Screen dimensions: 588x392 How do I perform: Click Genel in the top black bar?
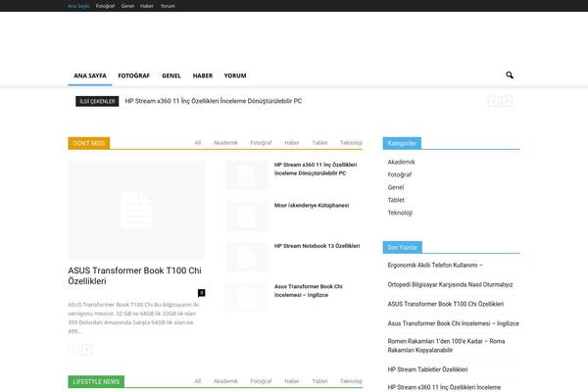point(127,6)
